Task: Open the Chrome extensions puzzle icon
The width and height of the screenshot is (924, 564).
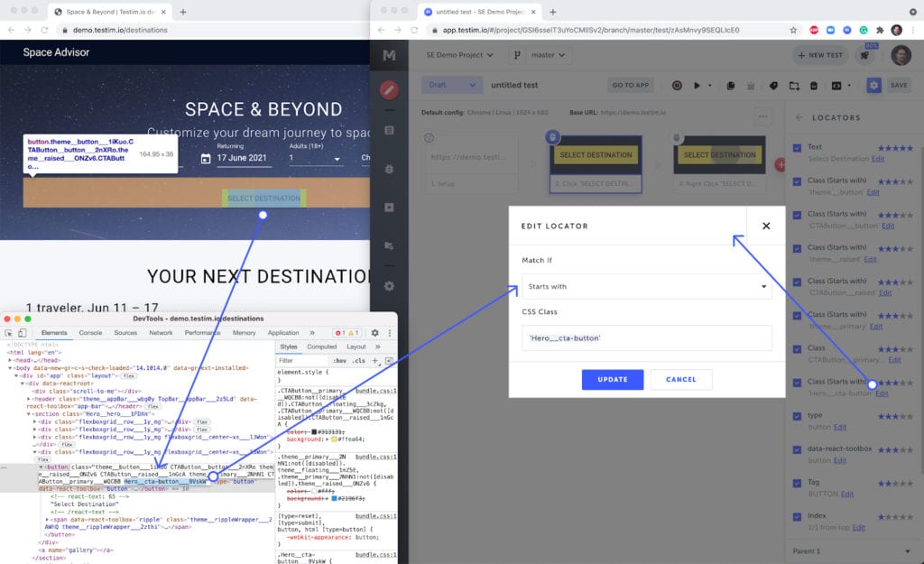Action: point(881,30)
